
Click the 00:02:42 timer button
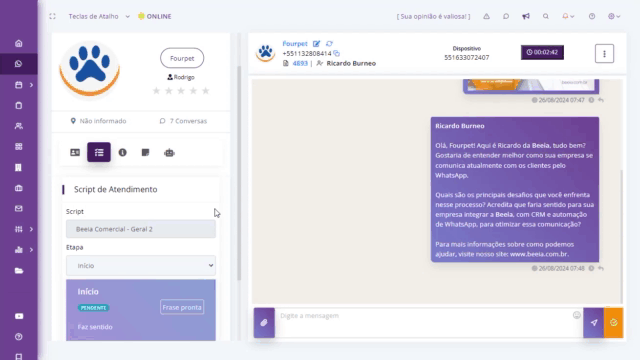click(x=542, y=52)
